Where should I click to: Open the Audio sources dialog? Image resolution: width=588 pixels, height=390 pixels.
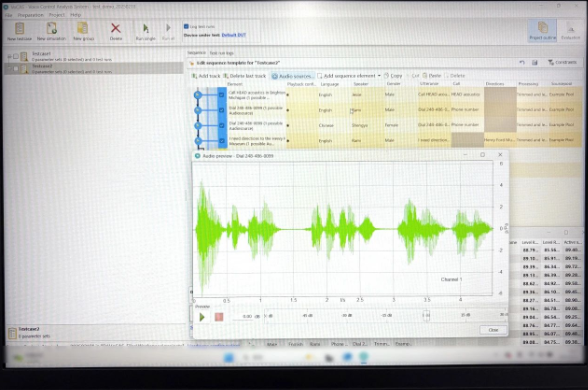click(x=292, y=76)
